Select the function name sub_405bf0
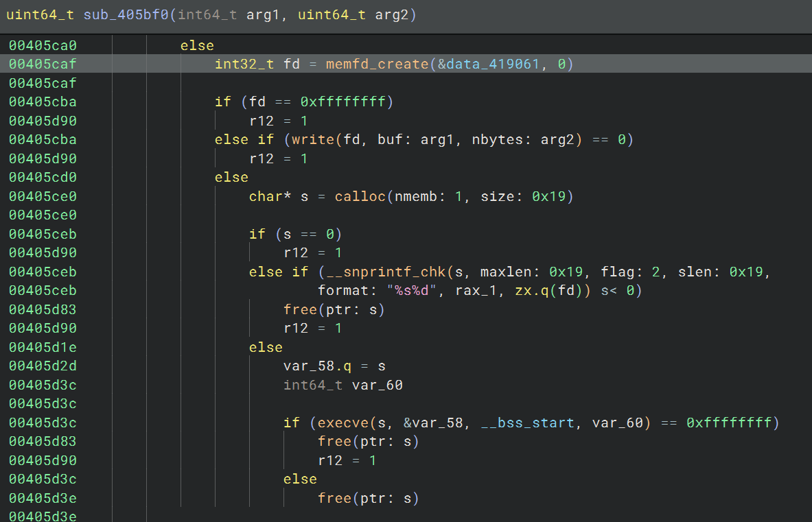 127,13
